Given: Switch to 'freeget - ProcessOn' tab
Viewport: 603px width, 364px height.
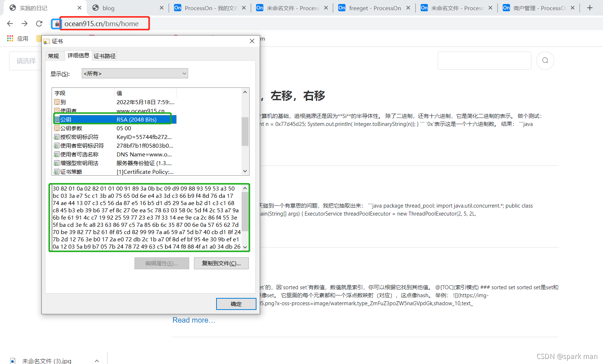Looking at the screenshot, I should (375, 8).
